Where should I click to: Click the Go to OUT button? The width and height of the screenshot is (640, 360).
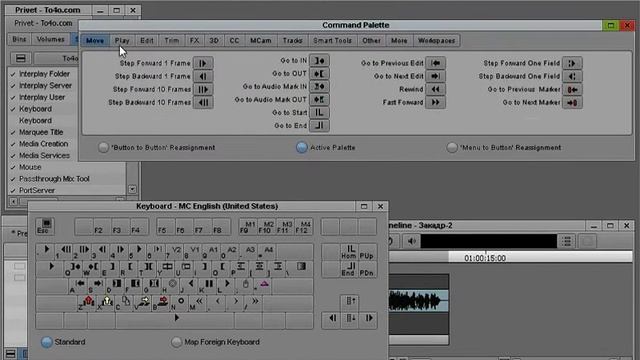(319, 74)
